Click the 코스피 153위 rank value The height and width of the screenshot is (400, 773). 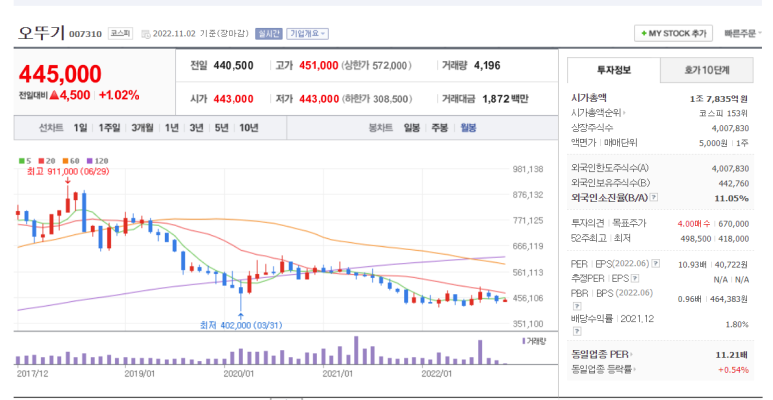[x=723, y=113]
